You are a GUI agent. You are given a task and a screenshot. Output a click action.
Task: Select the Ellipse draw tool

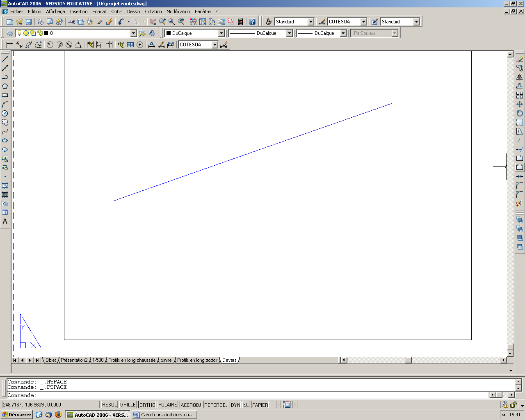click(5, 140)
